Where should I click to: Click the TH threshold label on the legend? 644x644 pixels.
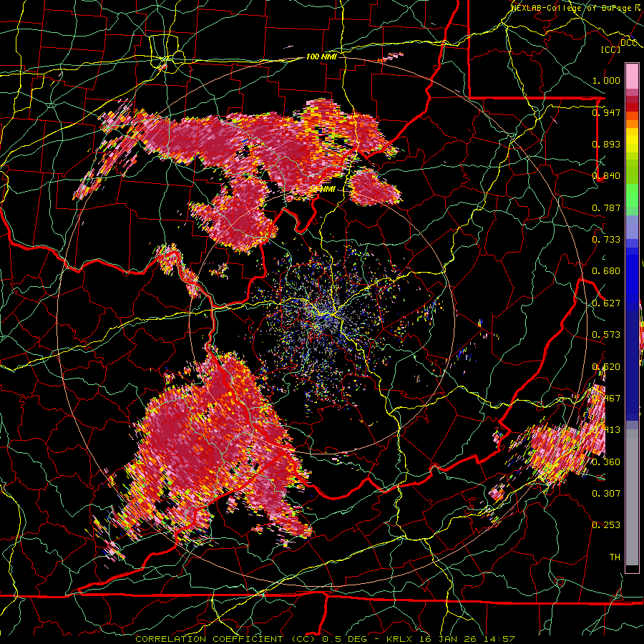click(615, 557)
